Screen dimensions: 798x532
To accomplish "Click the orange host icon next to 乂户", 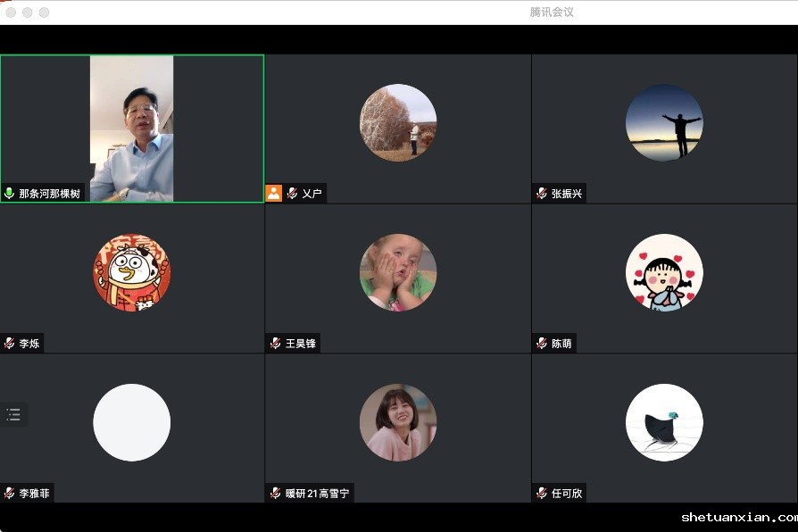I will [274, 193].
